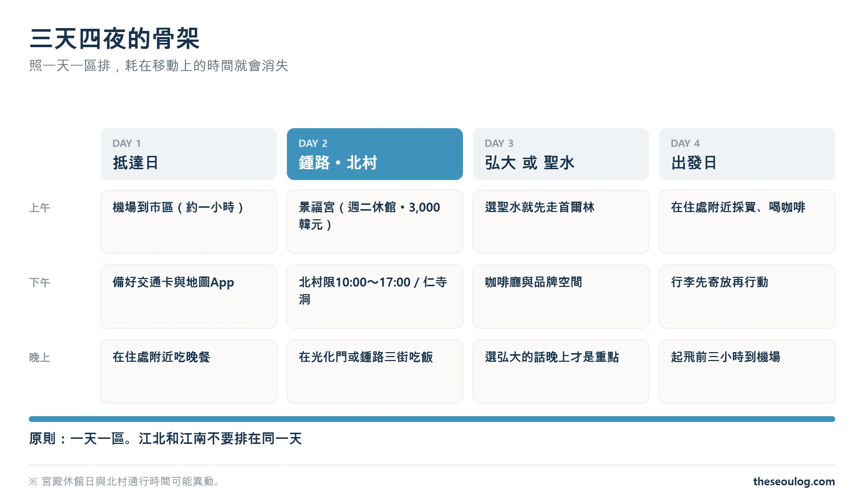Click the 選聖水就先走首爾林 cell
Screen dimensions: 864x504
click(561, 222)
